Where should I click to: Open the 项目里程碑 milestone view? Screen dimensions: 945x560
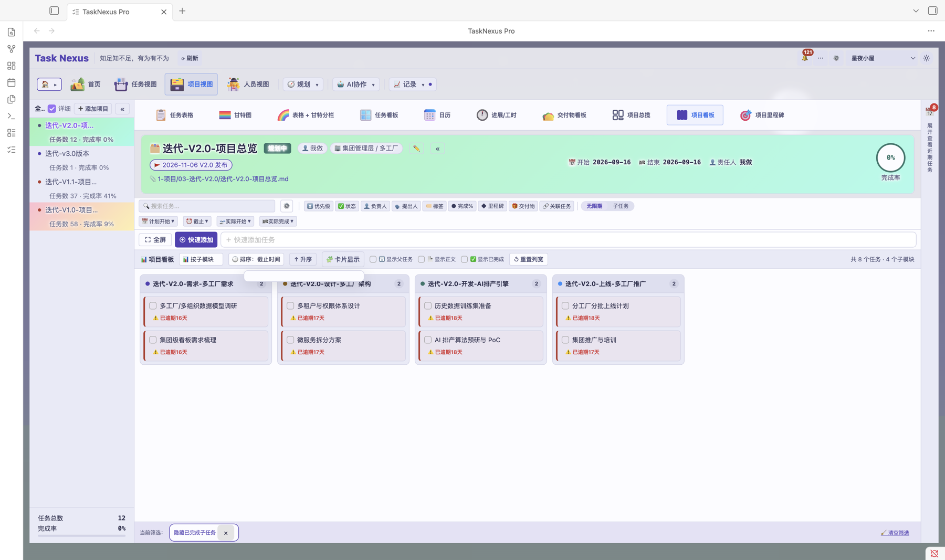(x=762, y=115)
